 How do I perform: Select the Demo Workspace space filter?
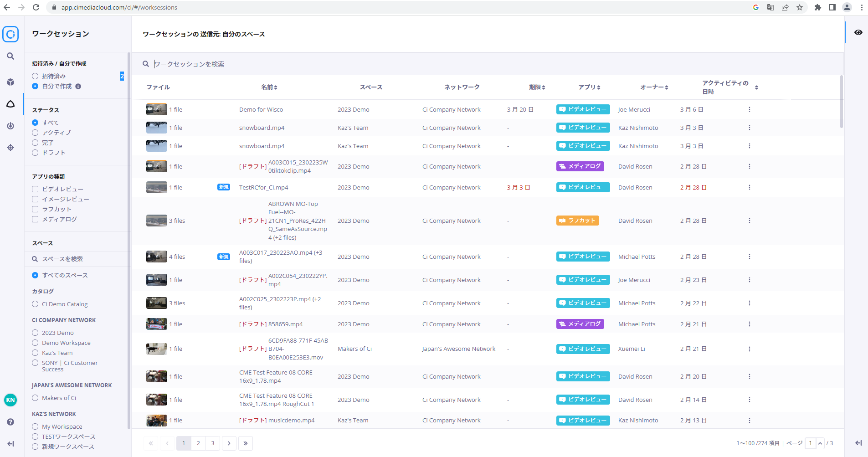(35, 343)
